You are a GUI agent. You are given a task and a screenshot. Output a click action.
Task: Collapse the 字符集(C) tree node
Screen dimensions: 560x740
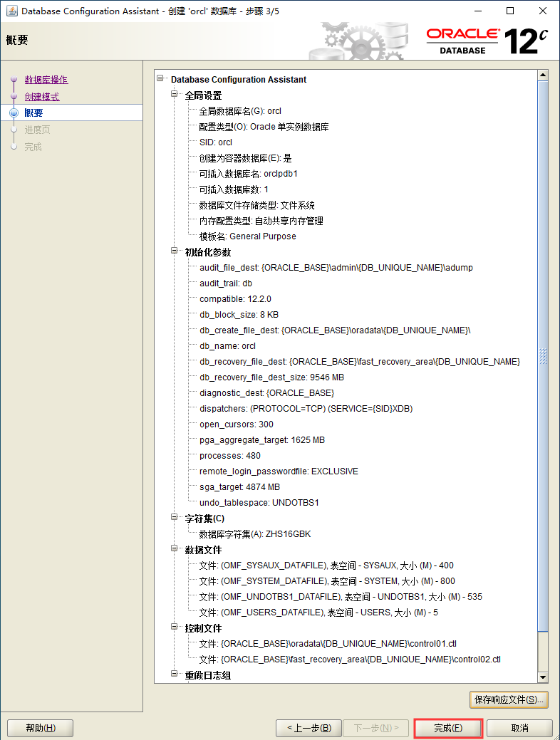click(175, 518)
